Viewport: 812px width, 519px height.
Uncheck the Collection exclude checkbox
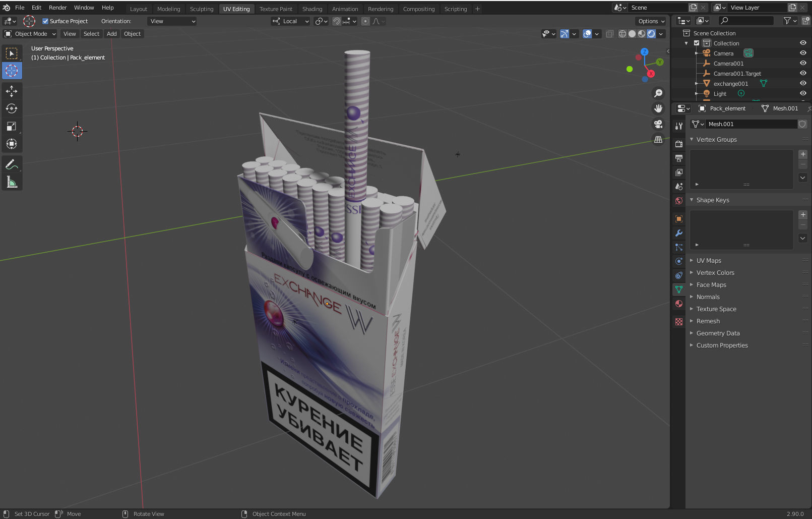click(697, 43)
